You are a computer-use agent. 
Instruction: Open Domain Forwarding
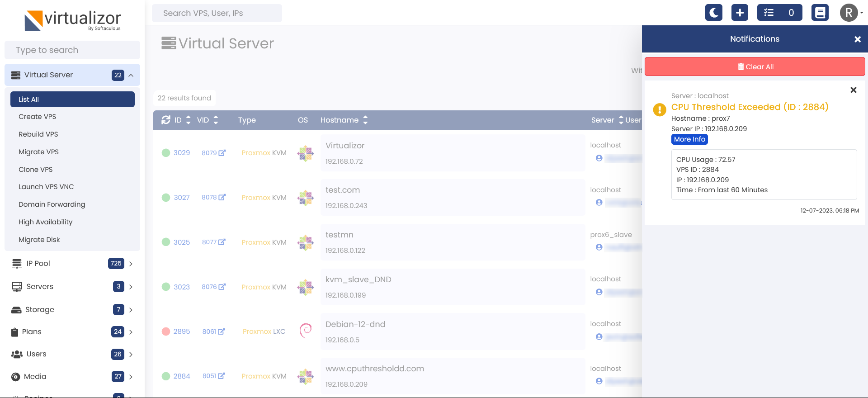click(52, 204)
